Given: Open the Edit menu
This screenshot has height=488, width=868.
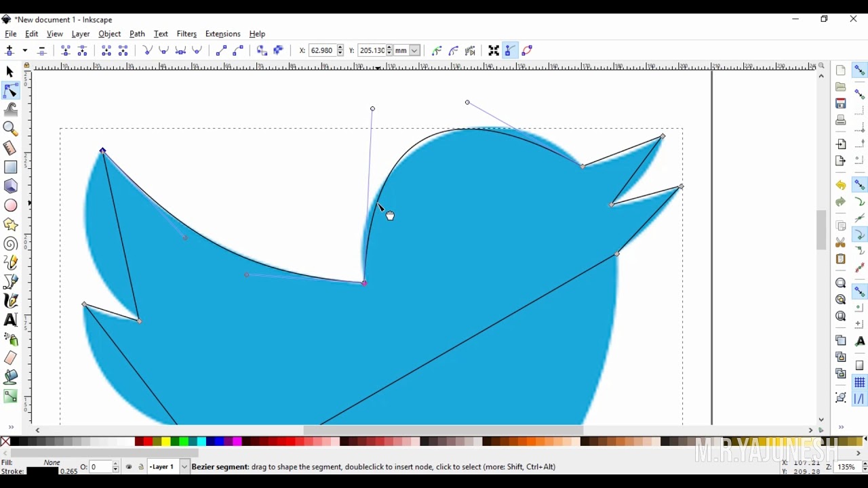Looking at the screenshot, I should 32,34.
